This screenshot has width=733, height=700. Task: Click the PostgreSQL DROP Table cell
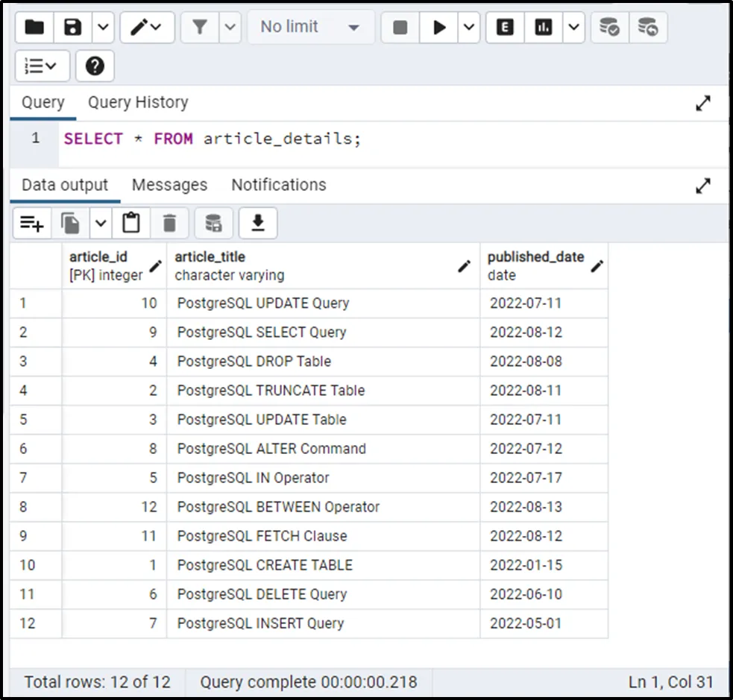point(254,362)
